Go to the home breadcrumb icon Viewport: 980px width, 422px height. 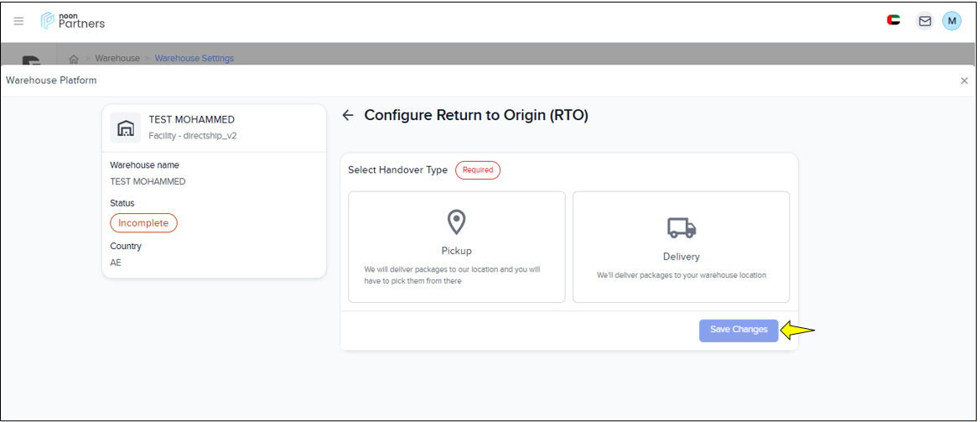point(74,59)
